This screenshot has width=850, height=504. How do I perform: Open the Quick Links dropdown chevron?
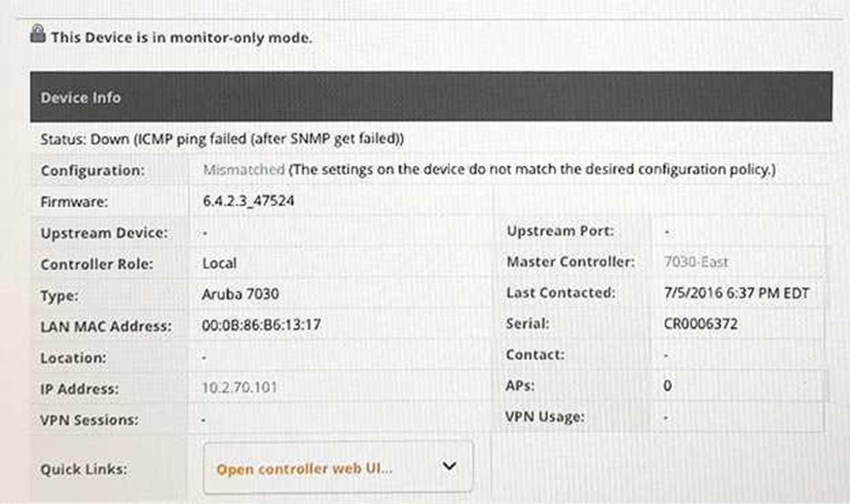[x=448, y=466]
